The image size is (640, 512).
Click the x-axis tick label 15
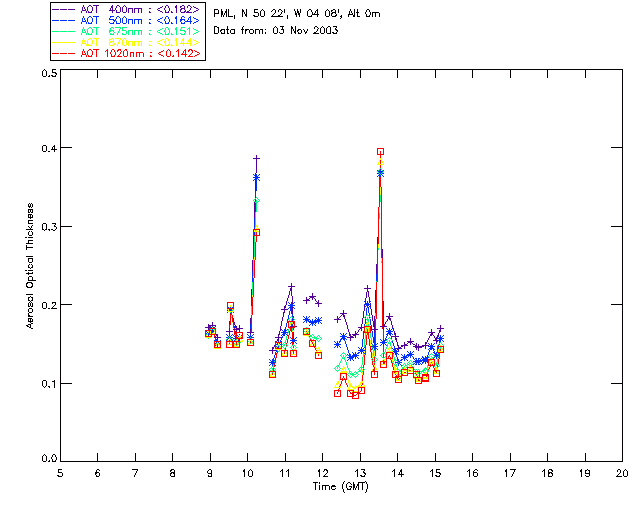pos(435,473)
